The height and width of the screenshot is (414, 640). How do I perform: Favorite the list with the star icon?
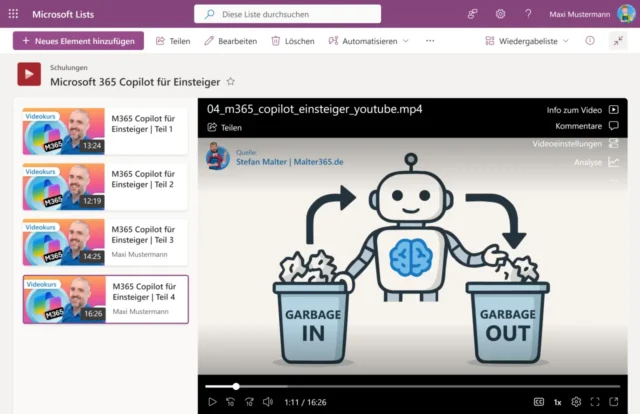pos(231,81)
